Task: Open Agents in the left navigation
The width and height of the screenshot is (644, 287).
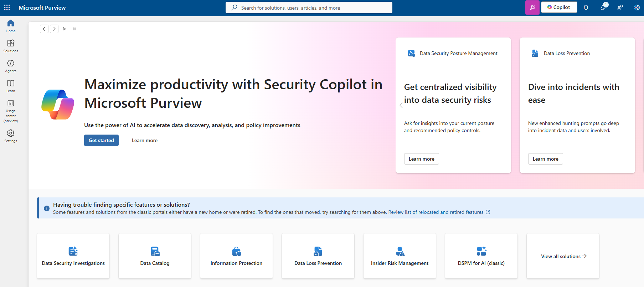Action: (x=11, y=66)
